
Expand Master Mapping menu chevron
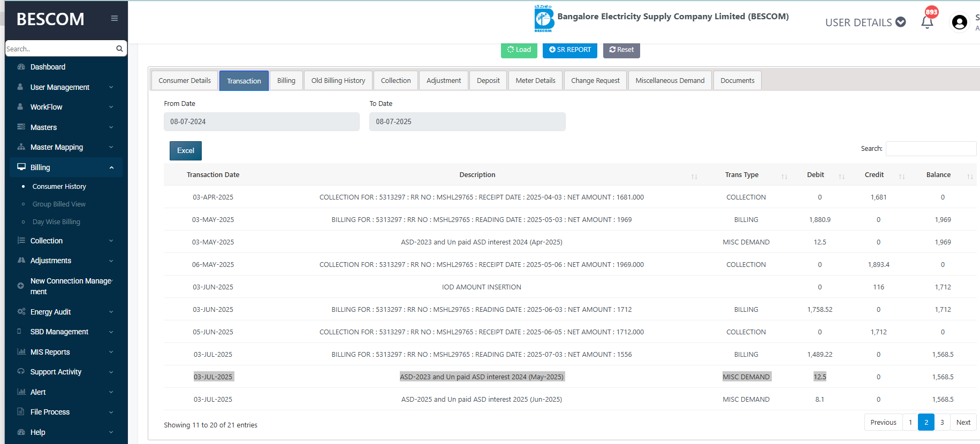[x=111, y=147]
